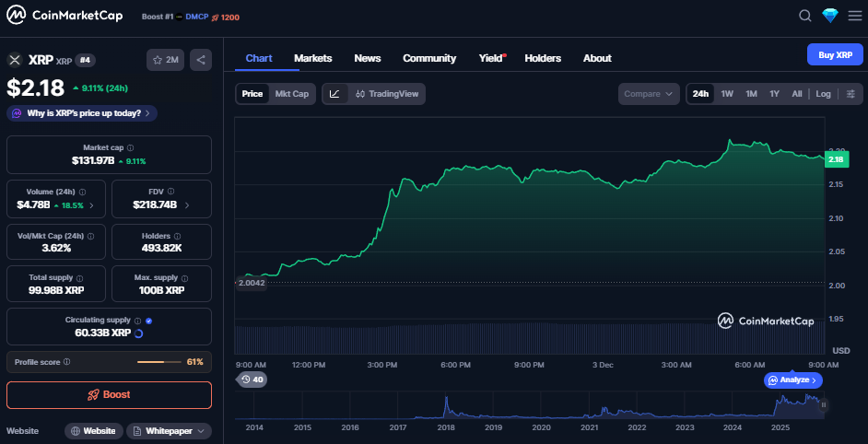Switch chart to Mkt Cap view
The height and width of the screenshot is (444, 868).
coord(292,94)
